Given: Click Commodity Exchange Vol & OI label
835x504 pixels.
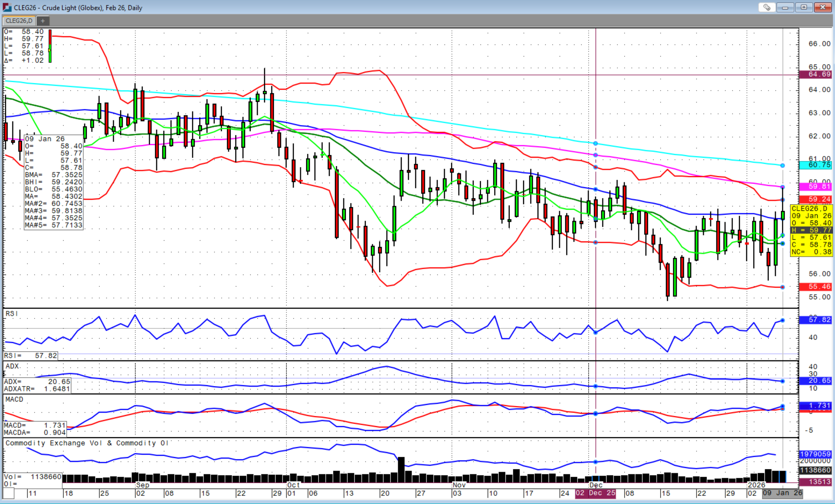Looking at the screenshot, I should [87, 443].
